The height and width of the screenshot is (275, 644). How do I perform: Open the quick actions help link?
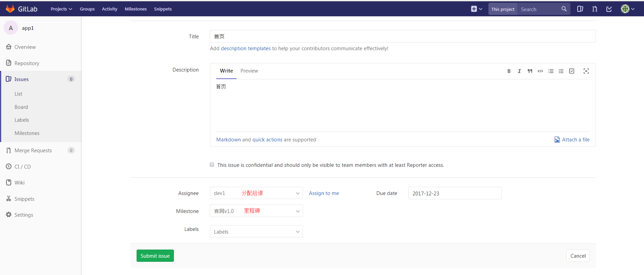[x=267, y=140]
